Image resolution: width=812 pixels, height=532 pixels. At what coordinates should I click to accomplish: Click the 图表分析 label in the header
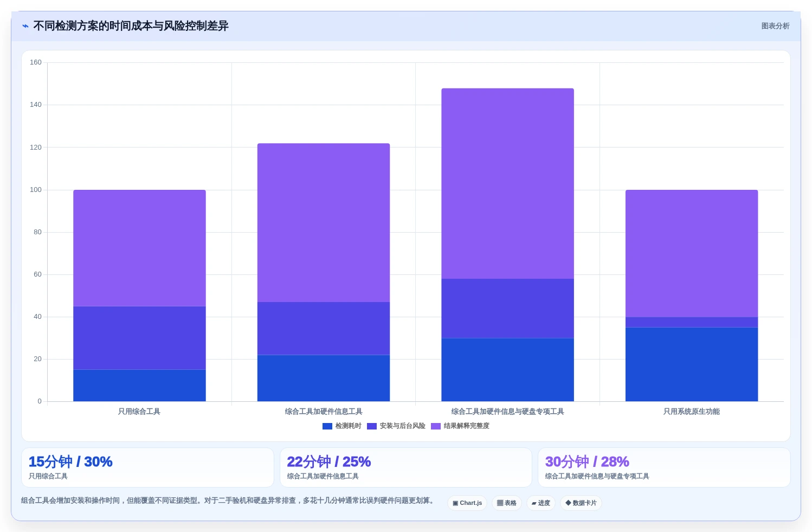775,26
